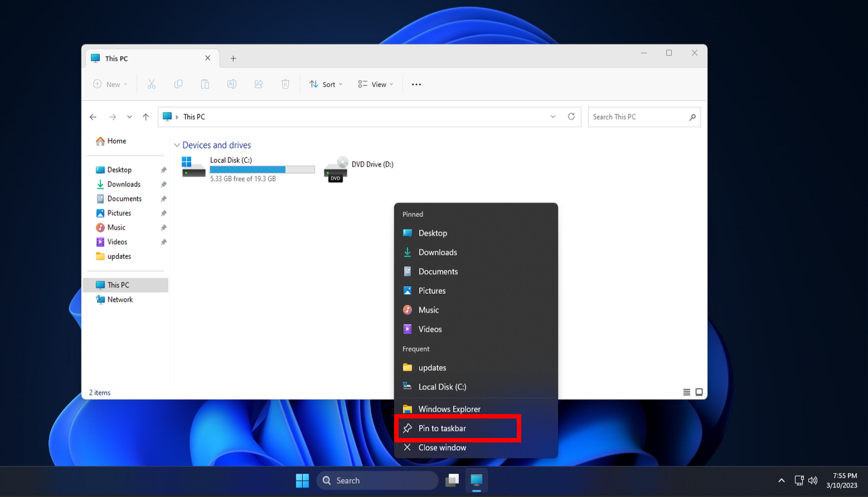Refresh the current folder view
Image resolution: width=868 pixels, height=497 pixels.
point(571,117)
